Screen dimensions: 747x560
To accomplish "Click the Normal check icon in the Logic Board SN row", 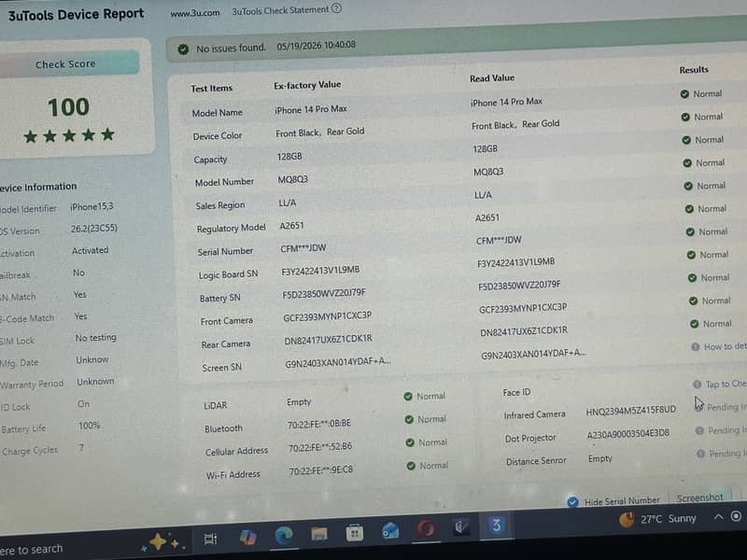I will coord(691,255).
